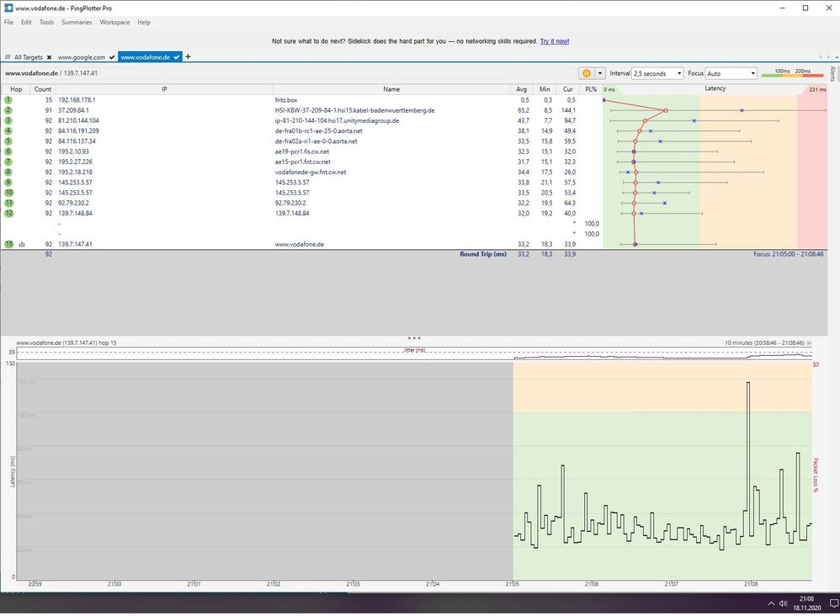Image resolution: width=840 pixels, height=616 pixels.
Task: Click www.vodafone.de in the hop 15 row
Action: click(299, 244)
